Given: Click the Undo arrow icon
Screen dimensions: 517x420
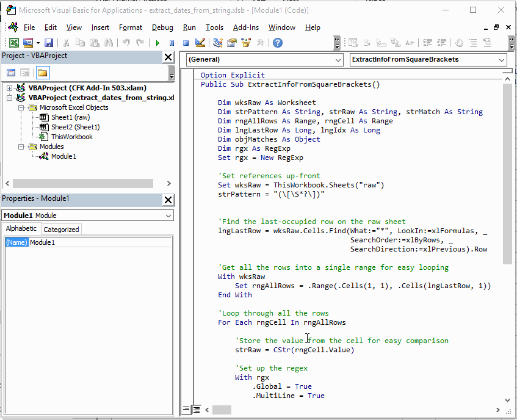Looking at the screenshot, I should coord(126,43).
